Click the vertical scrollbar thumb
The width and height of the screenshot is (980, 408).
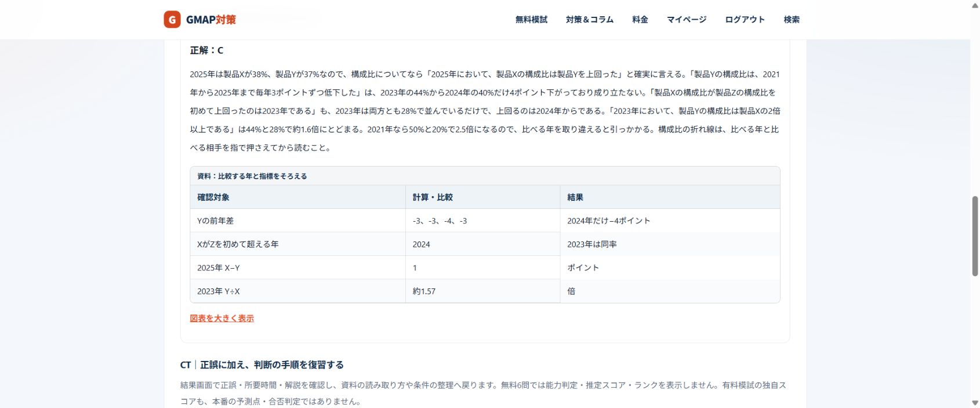pos(975,236)
